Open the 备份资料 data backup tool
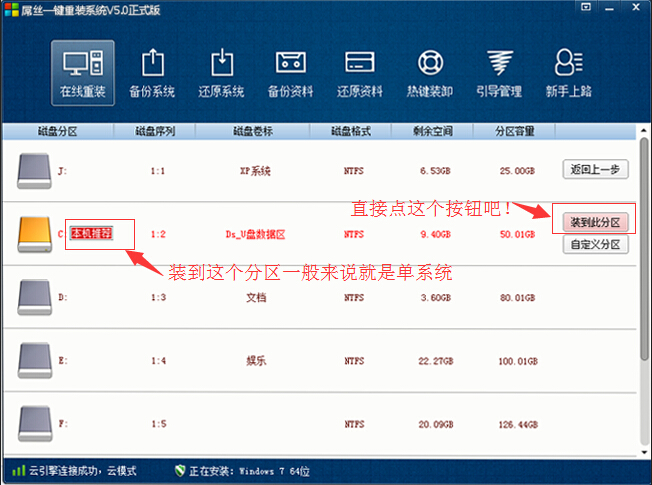The height and width of the screenshot is (485, 652). [x=290, y=72]
